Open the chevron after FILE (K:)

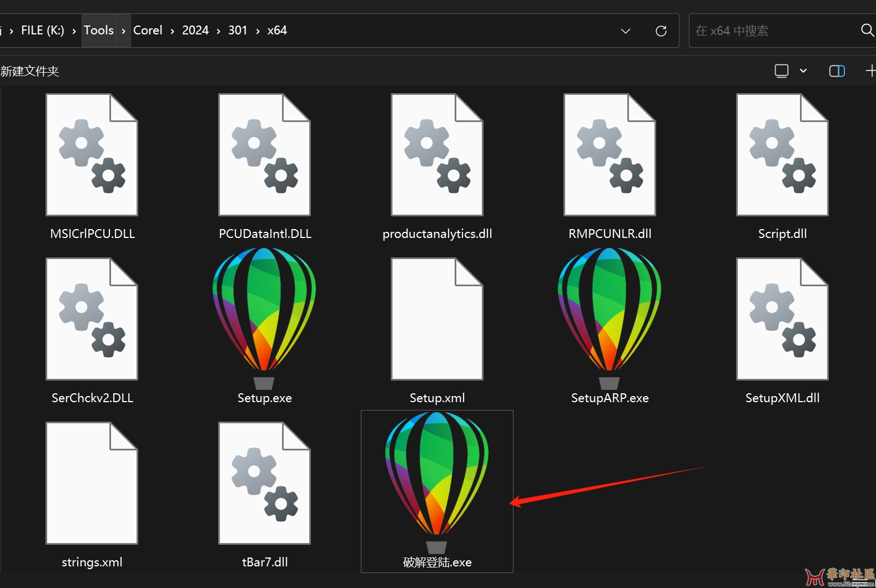pyautogui.click(x=74, y=31)
